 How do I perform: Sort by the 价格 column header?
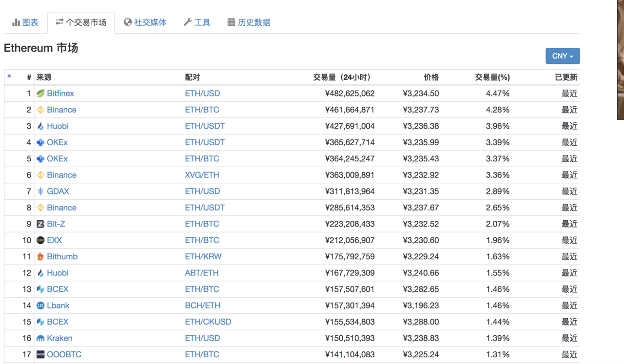click(431, 77)
